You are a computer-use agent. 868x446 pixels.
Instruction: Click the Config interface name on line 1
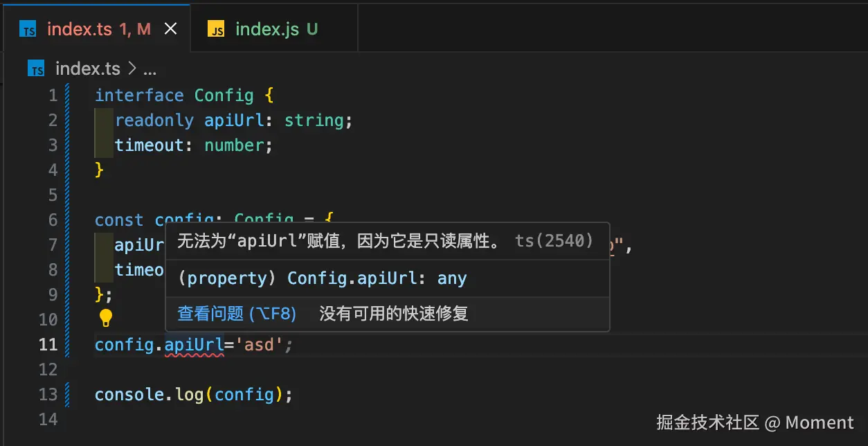point(224,95)
